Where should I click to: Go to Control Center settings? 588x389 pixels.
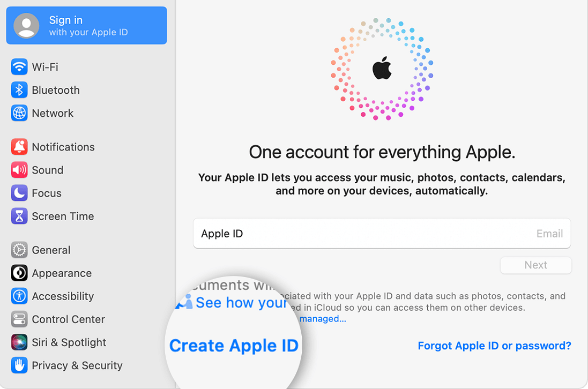[68, 319]
